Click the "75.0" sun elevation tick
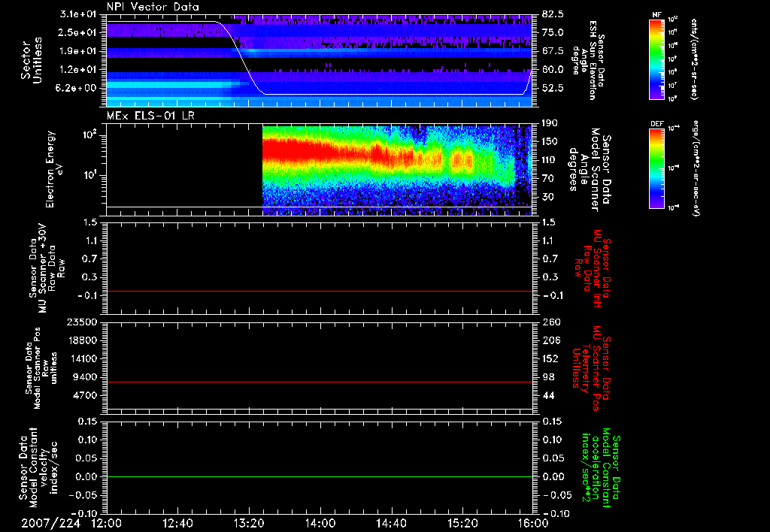The width and height of the screenshot is (770, 532). pyautogui.click(x=553, y=32)
